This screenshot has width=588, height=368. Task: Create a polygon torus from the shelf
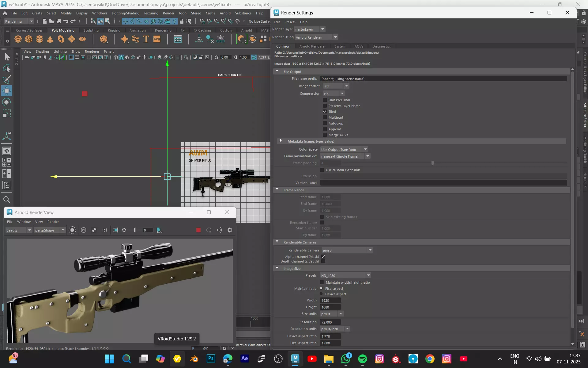[61, 39]
